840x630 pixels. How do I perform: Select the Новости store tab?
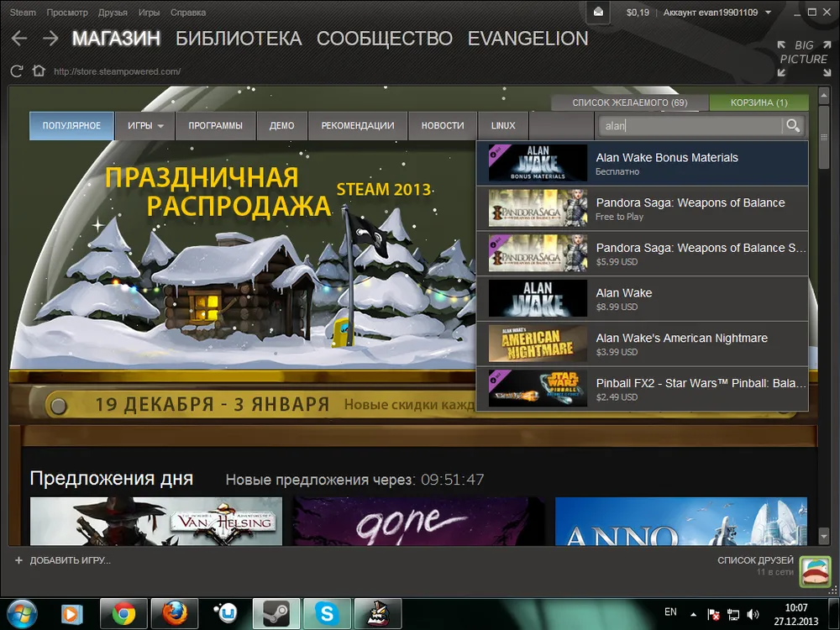(443, 126)
